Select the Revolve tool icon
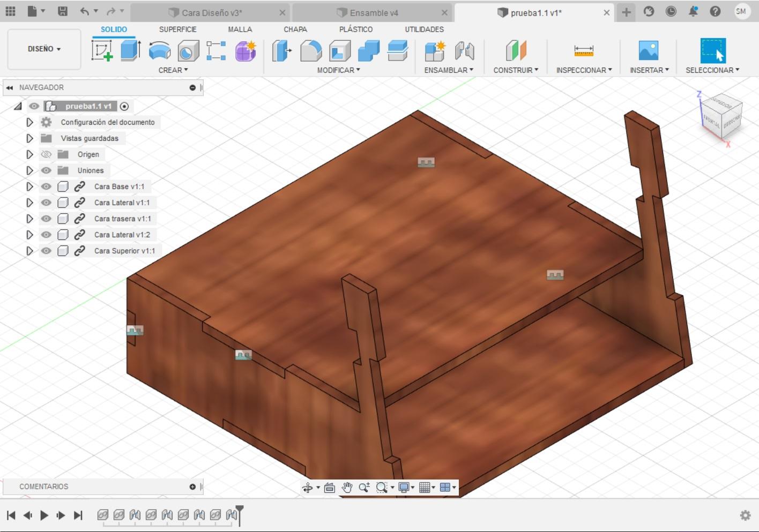This screenshot has height=532, width=759. (159, 51)
